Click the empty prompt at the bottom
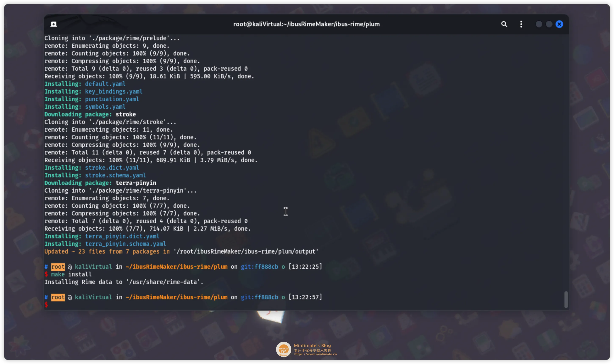 [46, 305]
